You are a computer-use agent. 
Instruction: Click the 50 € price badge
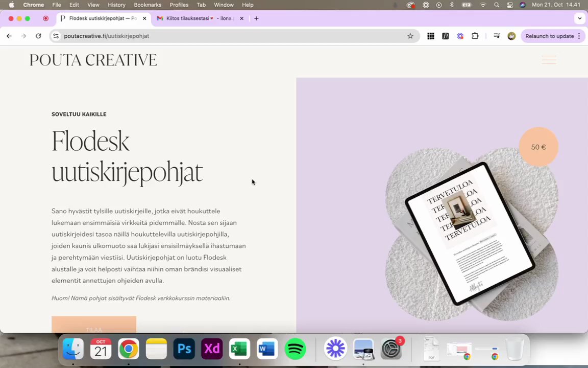[538, 147]
